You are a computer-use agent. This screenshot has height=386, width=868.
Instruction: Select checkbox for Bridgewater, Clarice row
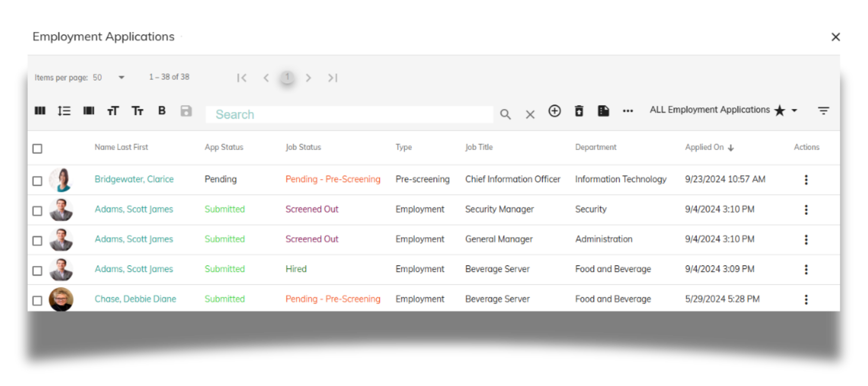click(x=38, y=181)
